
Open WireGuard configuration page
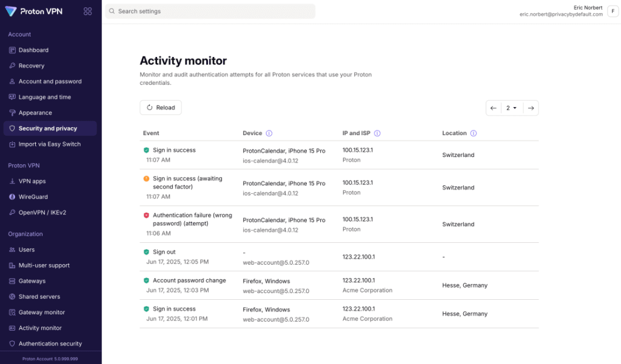tap(50, 197)
